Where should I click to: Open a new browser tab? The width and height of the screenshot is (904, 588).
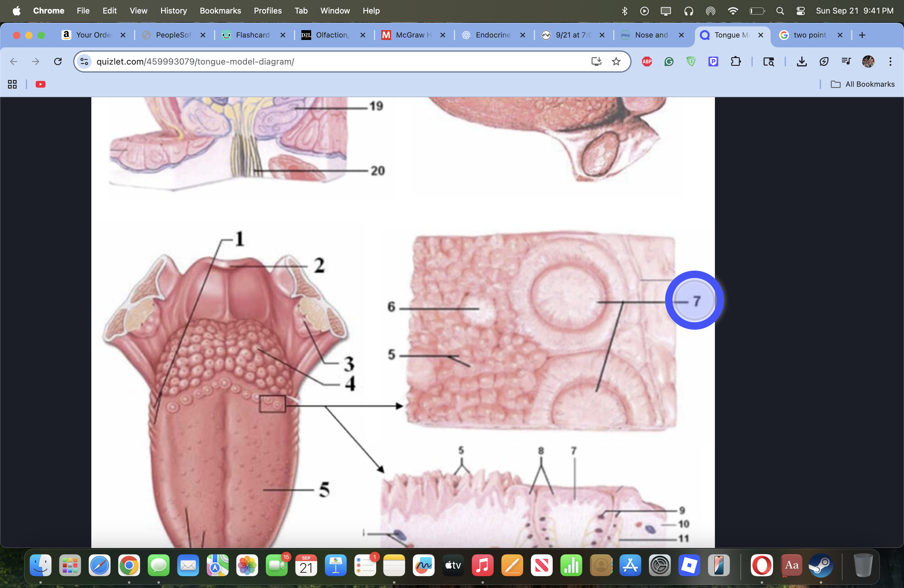point(862,35)
